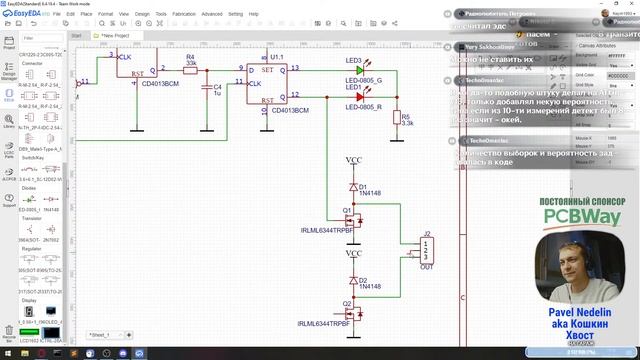
Task: Select the red LED1 symbol on the schematic
Action: [x=360, y=97]
